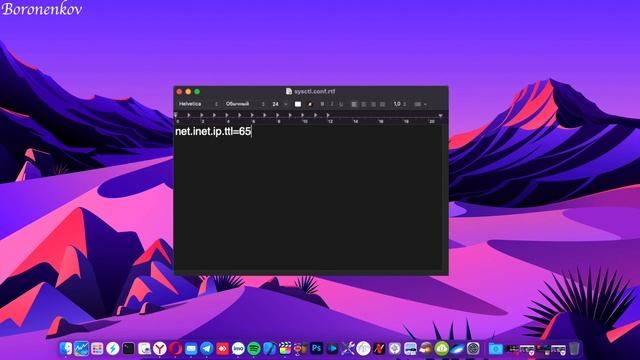640x360 pixels.
Task: Open the lightning bolt app in dock
Action: pyautogui.click(x=113, y=349)
